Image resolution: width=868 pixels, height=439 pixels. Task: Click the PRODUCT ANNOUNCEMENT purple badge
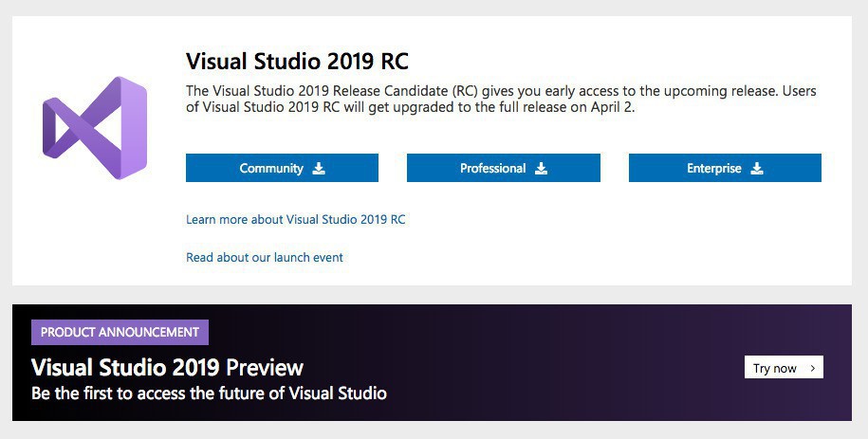tap(120, 333)
